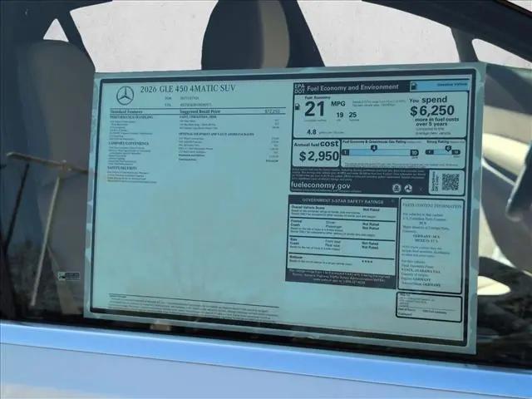Image resolution: width=532 pixels, height=399 pixels.
Task: Click the EPA DOT badge
Action: tap(299, 89)
